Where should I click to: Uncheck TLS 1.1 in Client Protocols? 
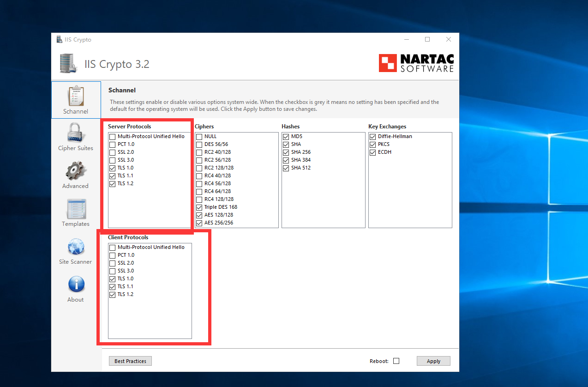point(113,287)
